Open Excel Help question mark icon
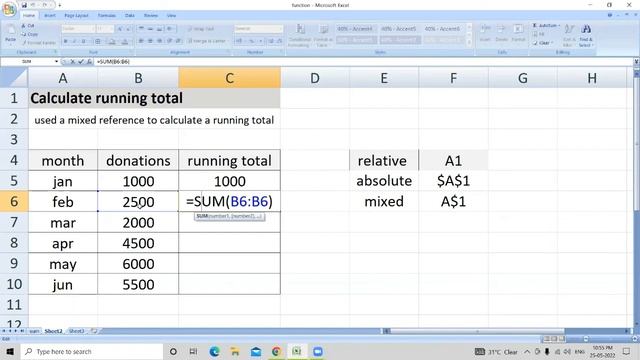Screen dimensions: 640x360 coord(610,15)
